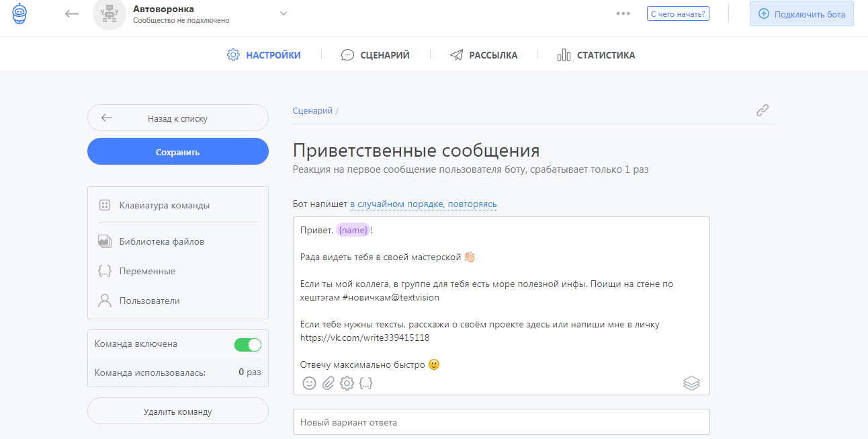Click the chain link icon near the breadcrumb
The image size is (868, 439).
763,110
